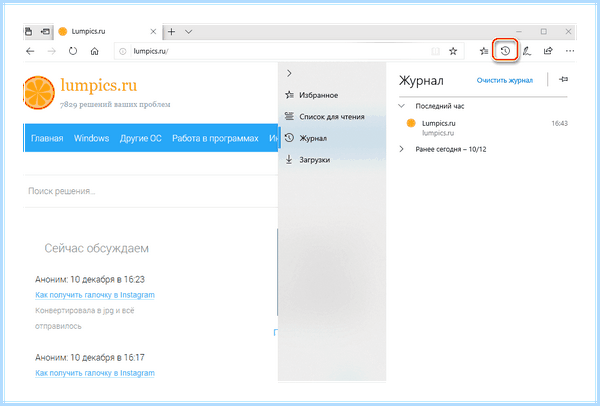Go to the Home page icon
600x406 pixels.
click(95, 51)
